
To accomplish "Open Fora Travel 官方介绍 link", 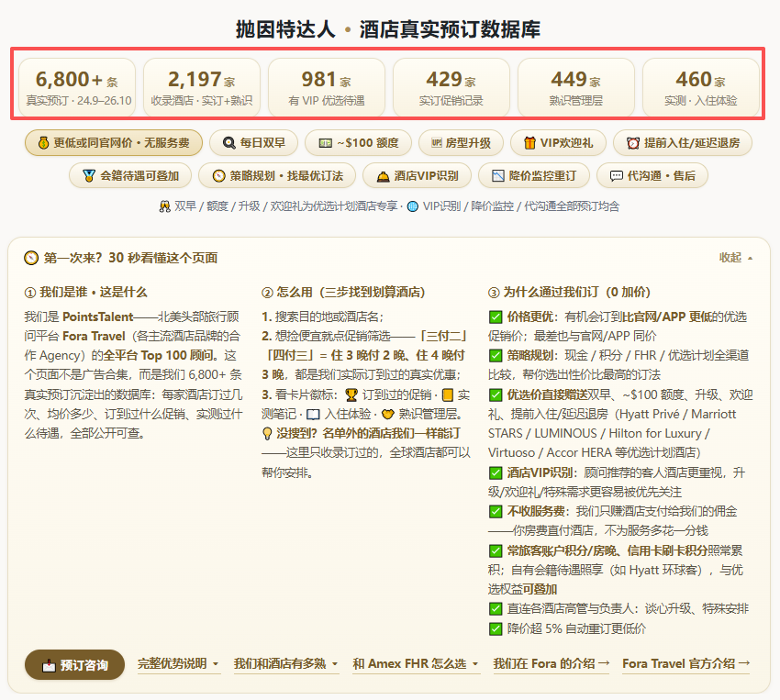I will [686, 663].
